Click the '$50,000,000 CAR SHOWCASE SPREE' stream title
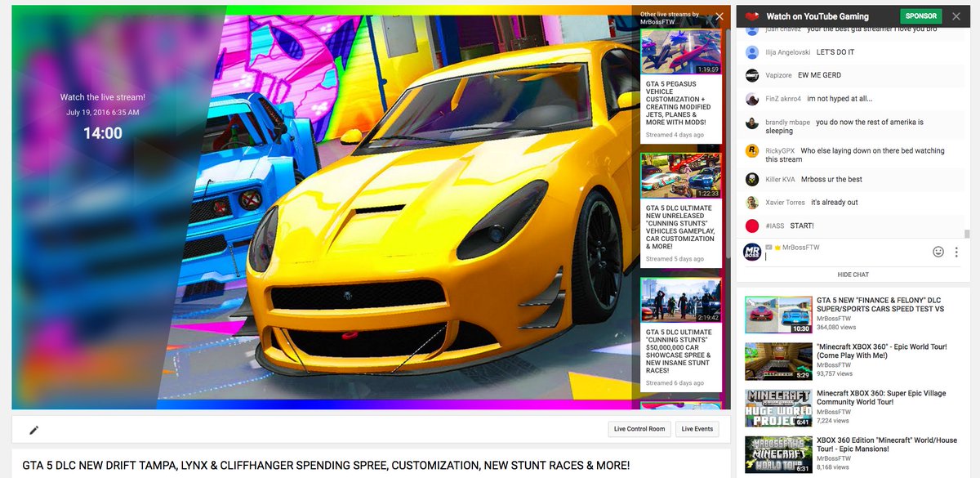980x478 pixels. click(678, 351)
